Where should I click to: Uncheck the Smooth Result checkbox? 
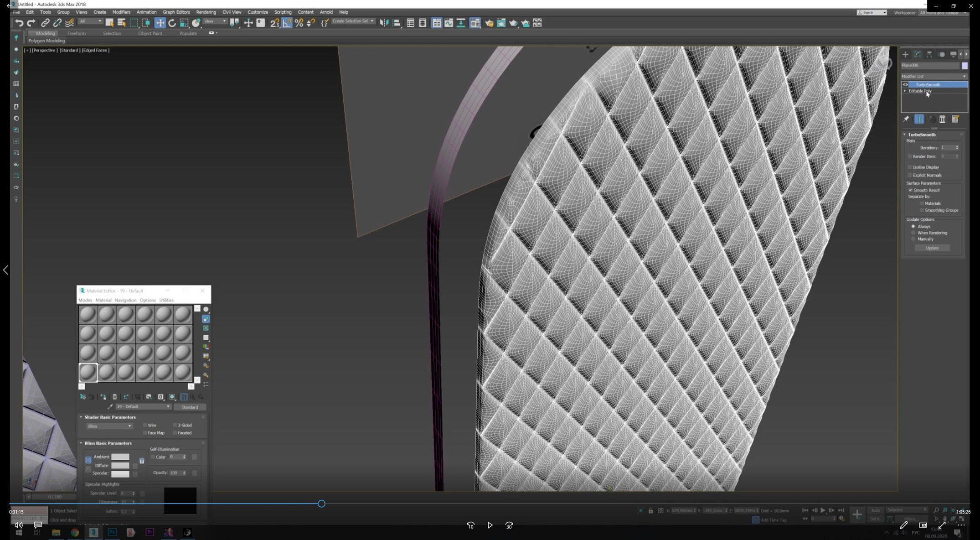coord(910,190)
